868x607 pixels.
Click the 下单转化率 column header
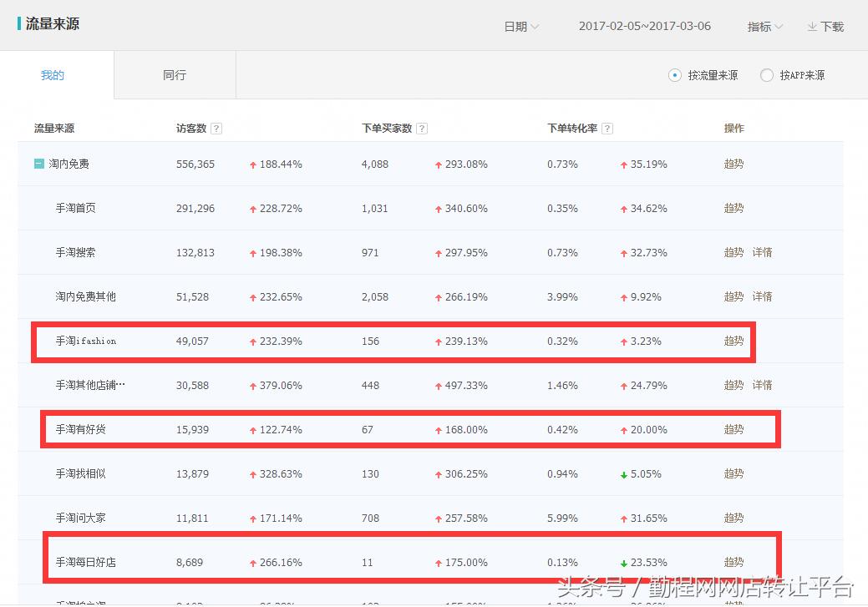point(571,129)
